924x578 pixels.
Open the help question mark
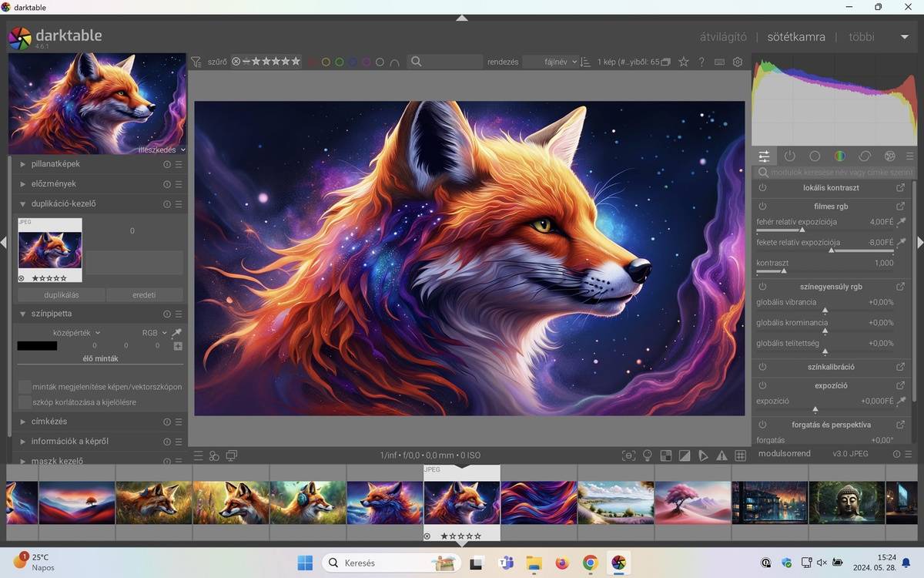(701, 62)
